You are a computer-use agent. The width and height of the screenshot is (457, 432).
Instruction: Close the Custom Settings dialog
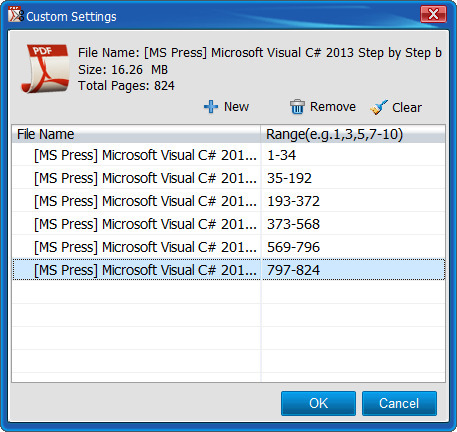(x=433, y=14)
